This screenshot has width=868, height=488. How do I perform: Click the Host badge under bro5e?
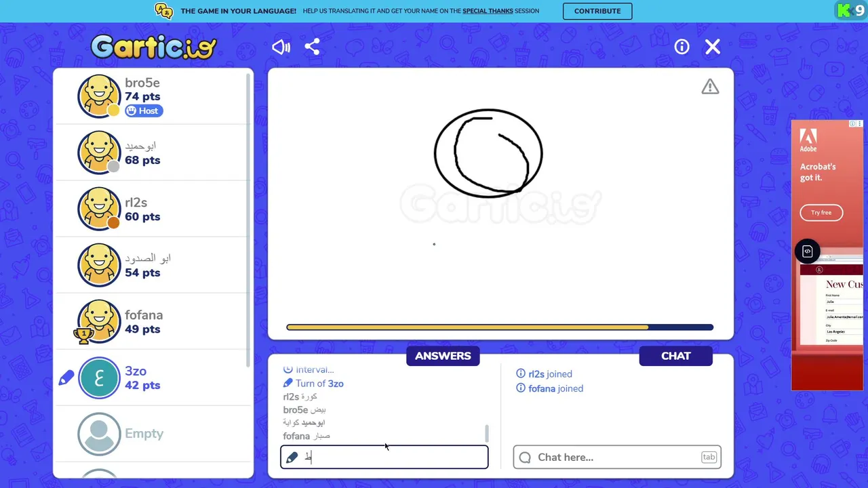[x=144, y=110]
